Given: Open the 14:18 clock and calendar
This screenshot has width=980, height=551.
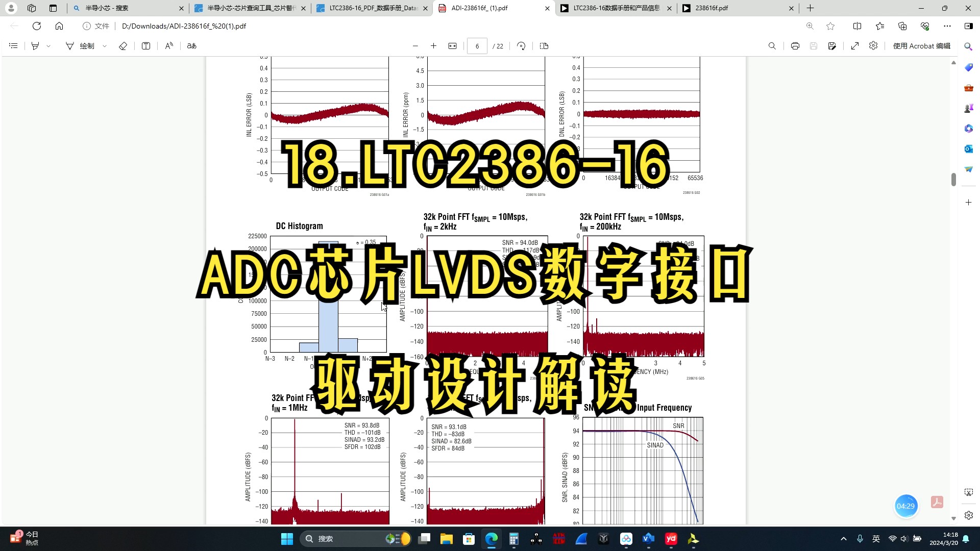Looking at the screenshot, I should 943,539.
